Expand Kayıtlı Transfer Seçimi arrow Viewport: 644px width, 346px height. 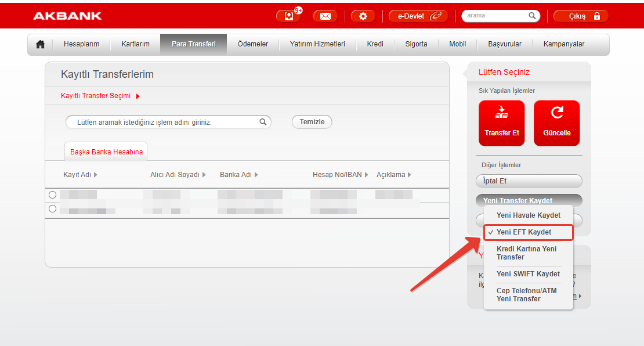[x=138, y=96]
